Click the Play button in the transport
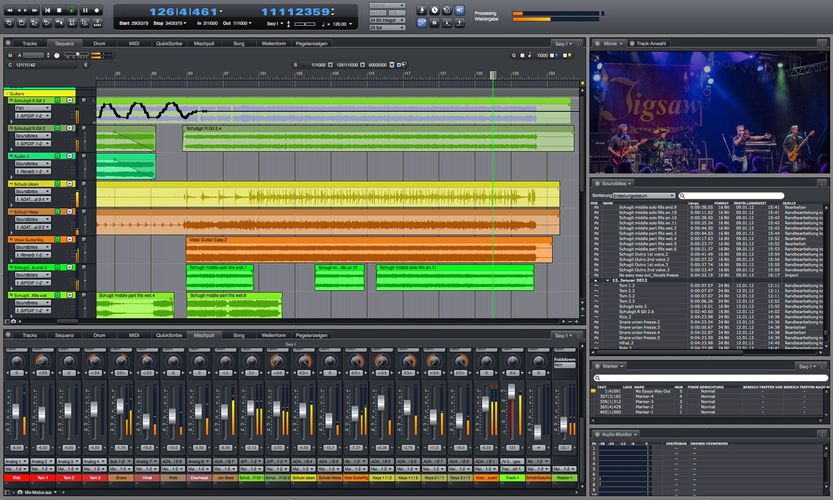 pyautogui.click(x=72, y=10)
